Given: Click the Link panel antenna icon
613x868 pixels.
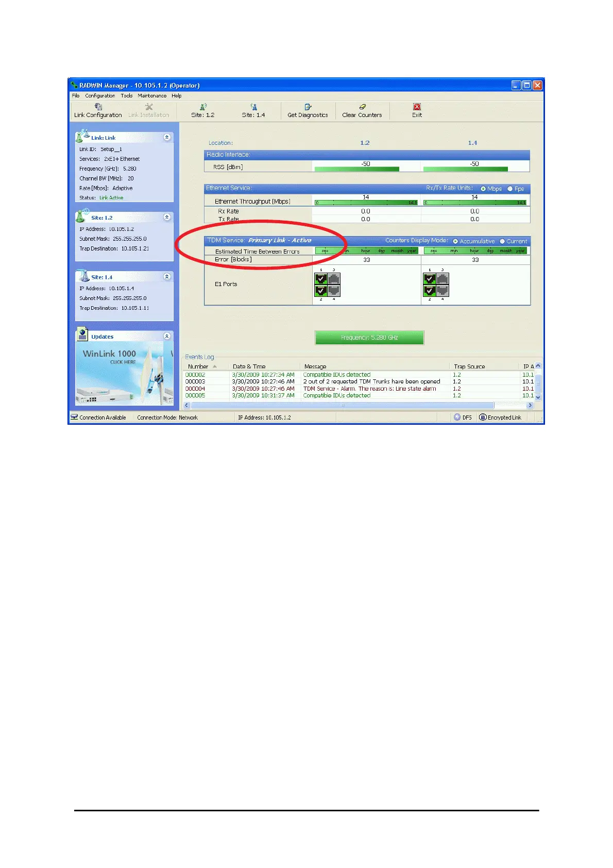Looking at the screenshot, I should coord(82,136).
